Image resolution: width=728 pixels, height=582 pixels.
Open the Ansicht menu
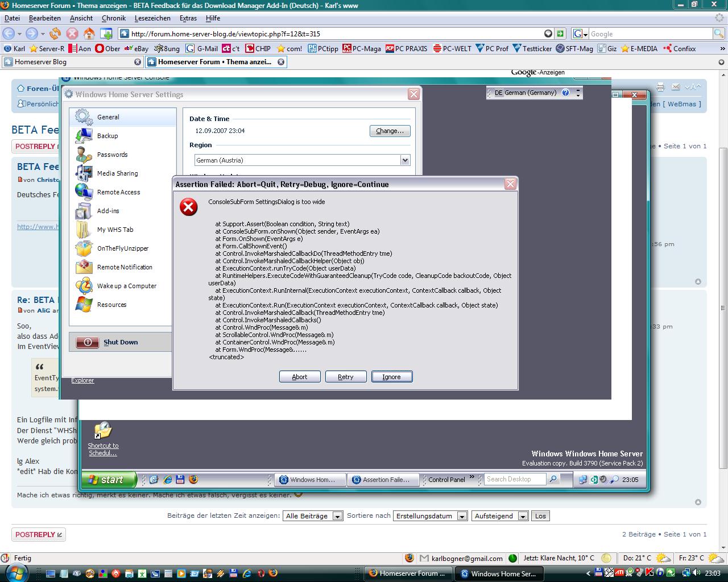(81, 18)
